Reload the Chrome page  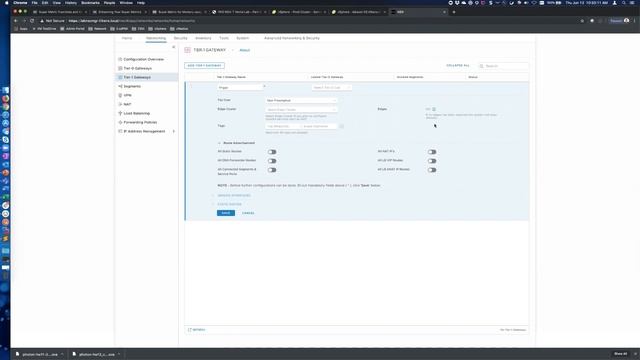(32, 20)
